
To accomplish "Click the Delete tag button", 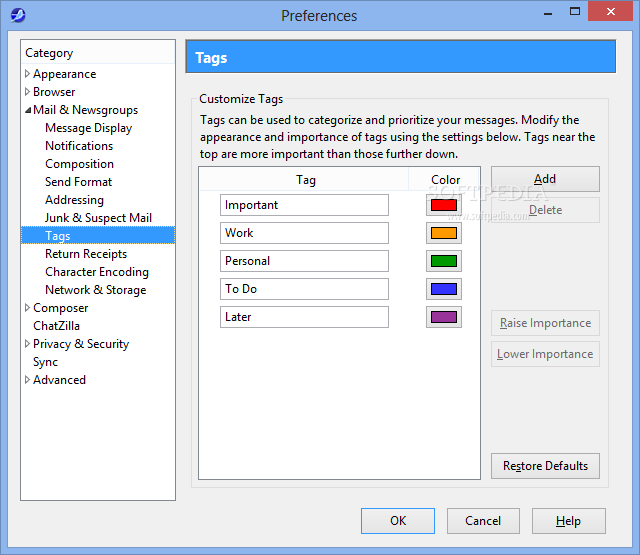I will click(545, 210).
